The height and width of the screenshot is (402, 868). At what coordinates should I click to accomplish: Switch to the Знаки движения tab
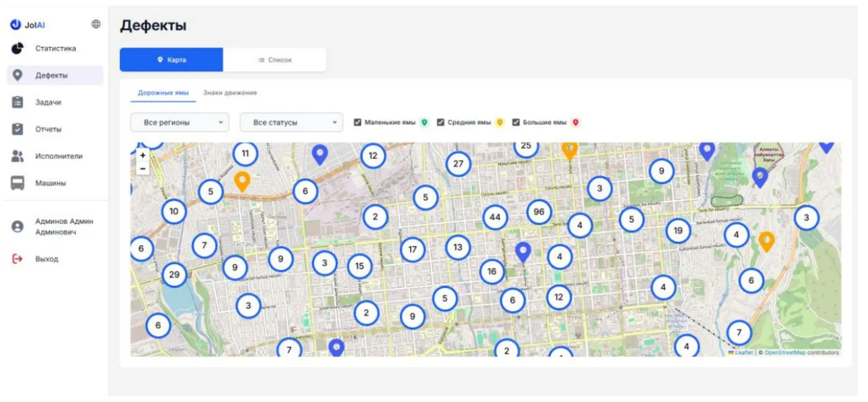point(230,93)
